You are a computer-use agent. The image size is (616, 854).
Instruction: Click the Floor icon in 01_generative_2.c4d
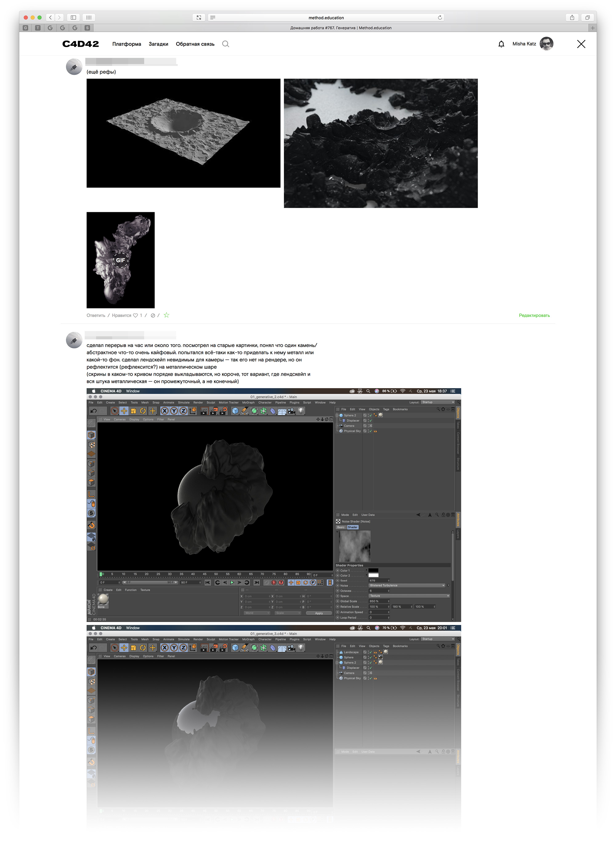282,411
